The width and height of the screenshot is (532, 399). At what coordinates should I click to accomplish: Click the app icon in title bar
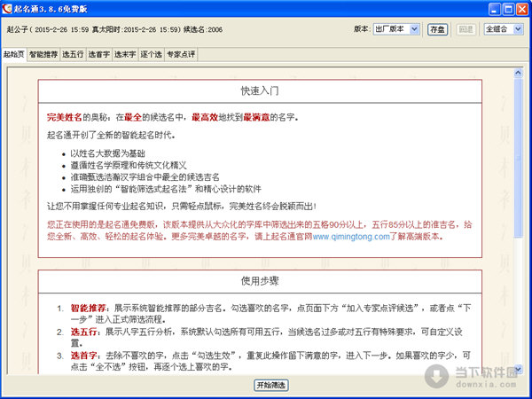(x=8, y=8)
